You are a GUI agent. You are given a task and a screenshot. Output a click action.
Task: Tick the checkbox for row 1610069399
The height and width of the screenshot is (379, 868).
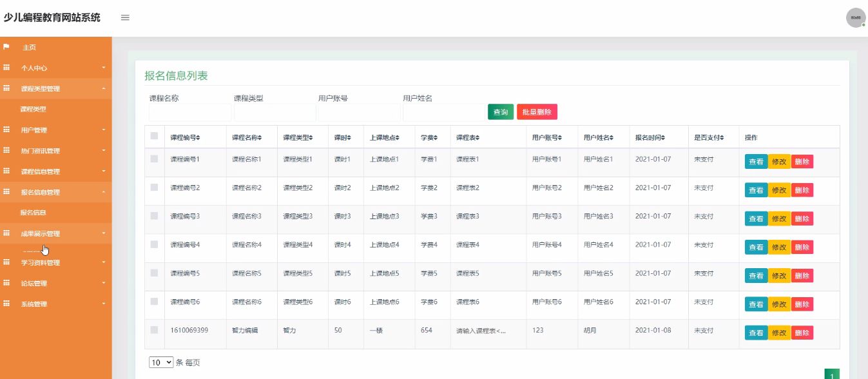154,330
